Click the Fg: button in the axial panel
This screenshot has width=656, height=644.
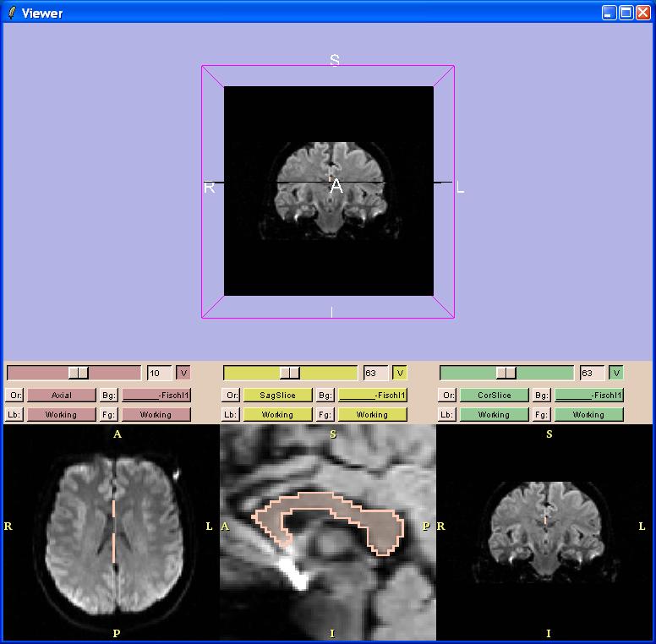click(109, 415)
